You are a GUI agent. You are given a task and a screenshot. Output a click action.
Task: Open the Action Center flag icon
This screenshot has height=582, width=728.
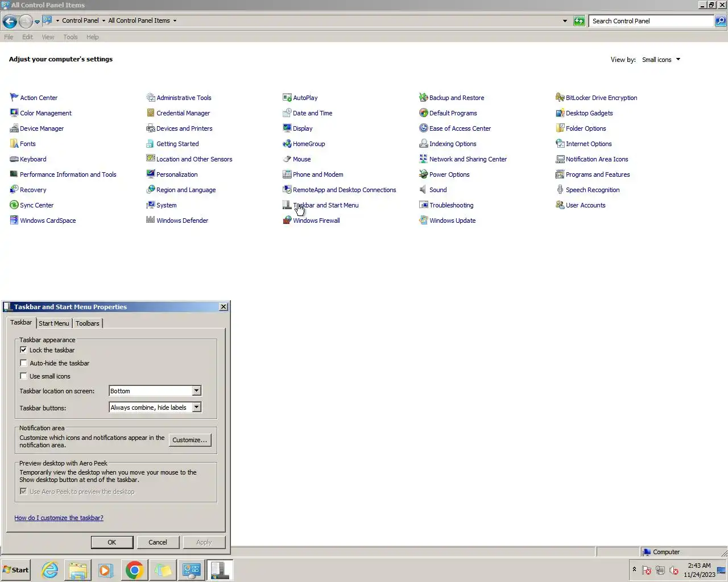pos(14,98)
